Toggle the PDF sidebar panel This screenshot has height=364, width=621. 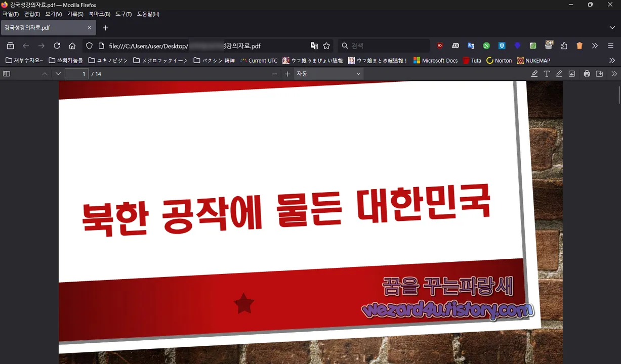point(6,73)
